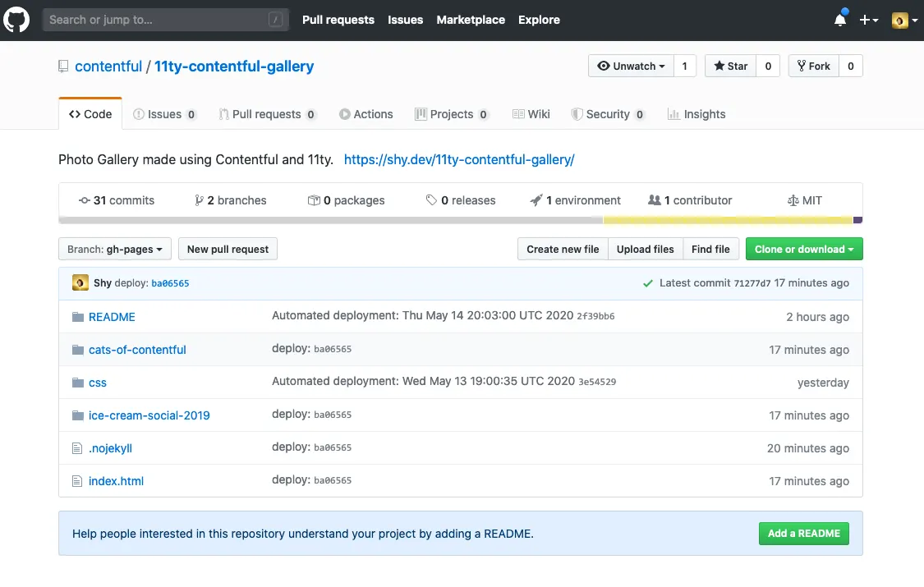Click the Add a README button

click(804, 534)
